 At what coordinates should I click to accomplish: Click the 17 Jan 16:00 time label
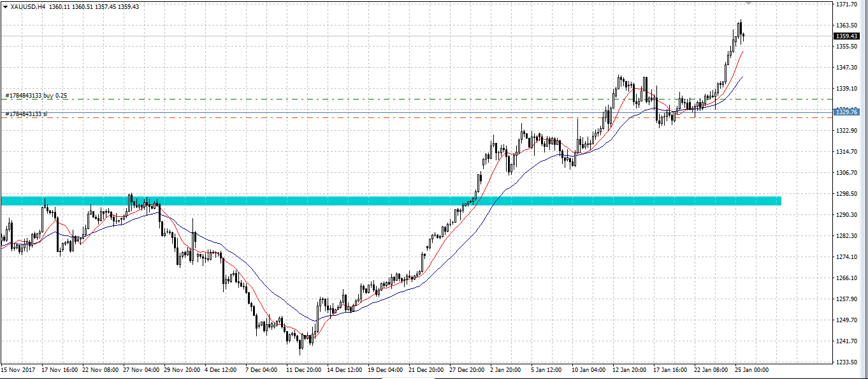click(x=671, y=370)
